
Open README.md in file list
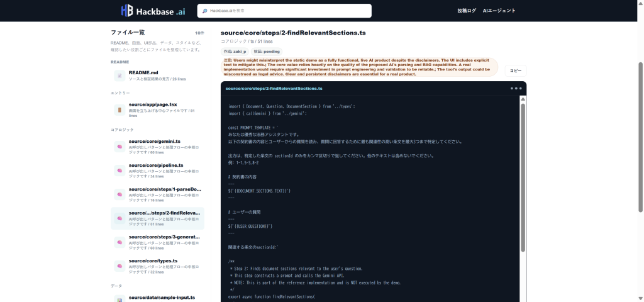point(157,75)
